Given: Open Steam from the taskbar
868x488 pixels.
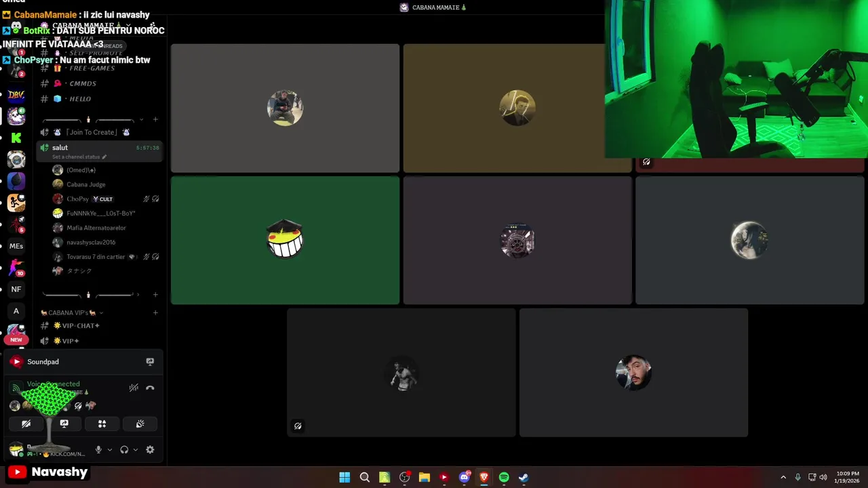Looking at the screenshot, I should tap(524, 477).
